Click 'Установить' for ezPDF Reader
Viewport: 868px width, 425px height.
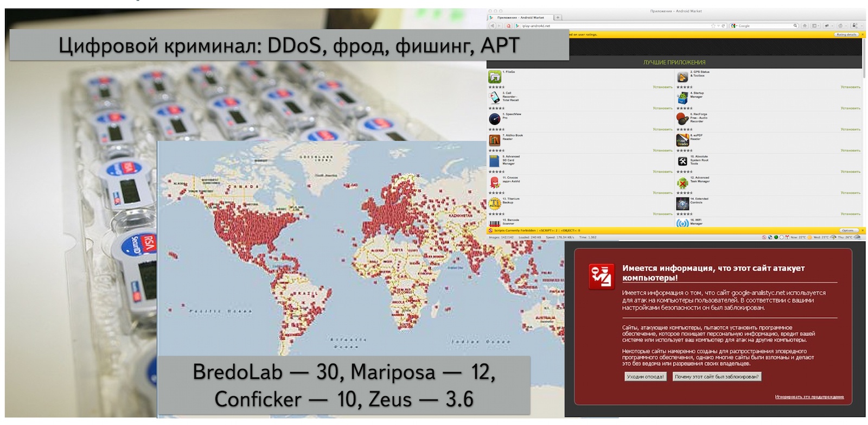click(850, 150)
